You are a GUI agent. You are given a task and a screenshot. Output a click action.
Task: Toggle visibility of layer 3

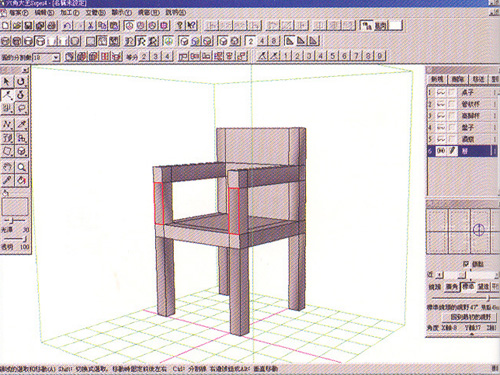point(441,116)
